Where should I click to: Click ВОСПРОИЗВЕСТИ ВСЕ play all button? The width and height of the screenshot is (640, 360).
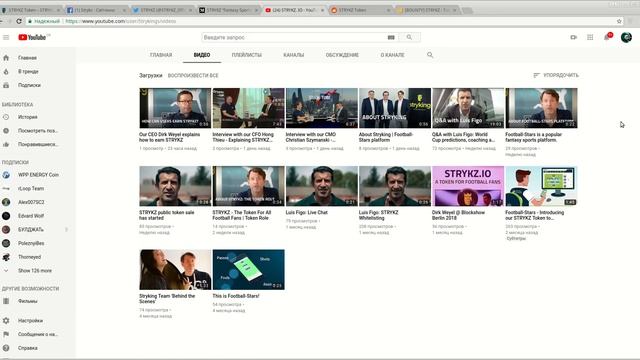[193, 76]
